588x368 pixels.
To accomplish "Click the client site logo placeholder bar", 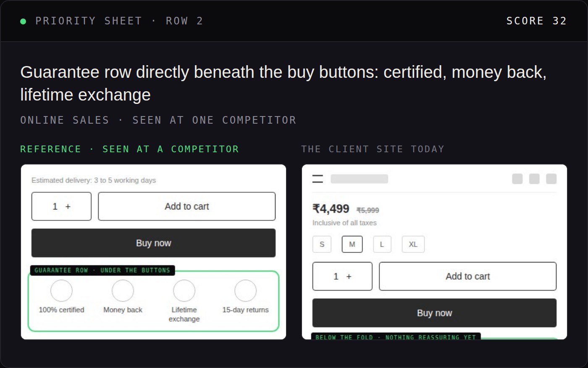I will click(359, 179).
